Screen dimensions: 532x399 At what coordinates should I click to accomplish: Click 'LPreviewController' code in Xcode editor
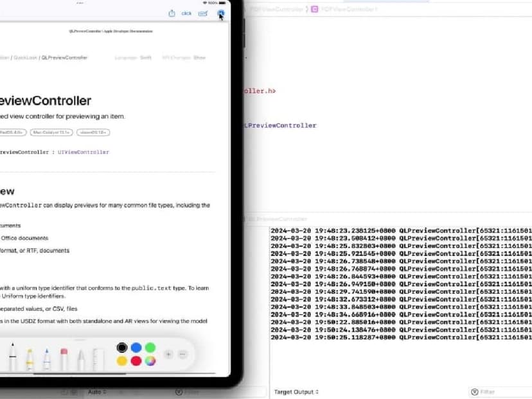(x=280, y=125)
